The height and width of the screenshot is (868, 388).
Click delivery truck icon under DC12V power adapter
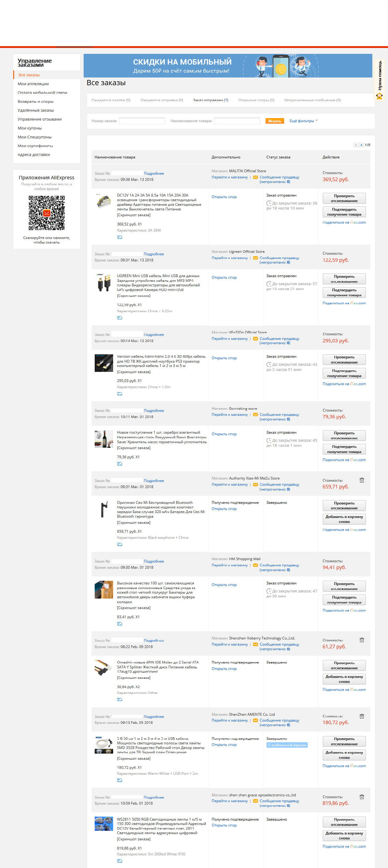(120, 237)
